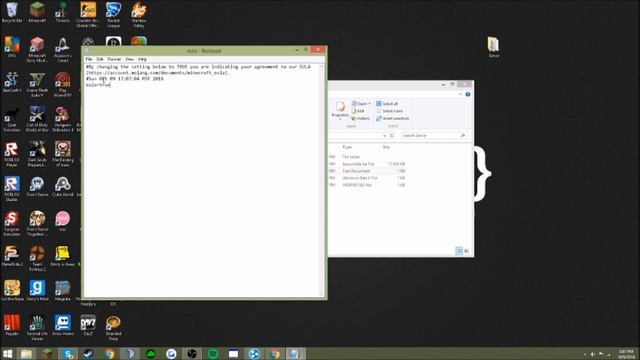This screenshot has width=640, height=360.
Task: Launch the PlanetSide 2 desktop shortcut
Action: (12, 256)
